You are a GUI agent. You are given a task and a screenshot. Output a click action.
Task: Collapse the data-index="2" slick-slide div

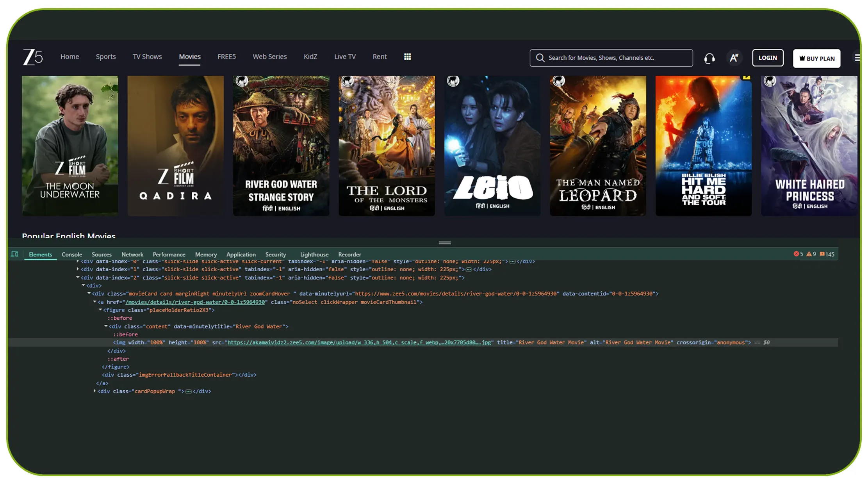[x=78, y=278]
